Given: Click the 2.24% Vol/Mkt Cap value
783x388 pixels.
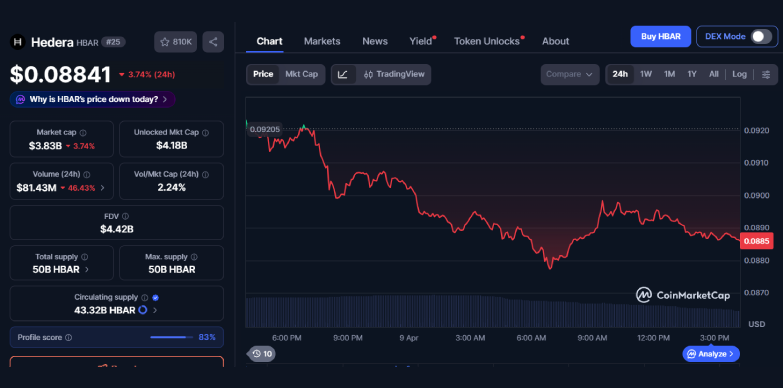Looking at the screenshot, I should (x=171, y=188).
